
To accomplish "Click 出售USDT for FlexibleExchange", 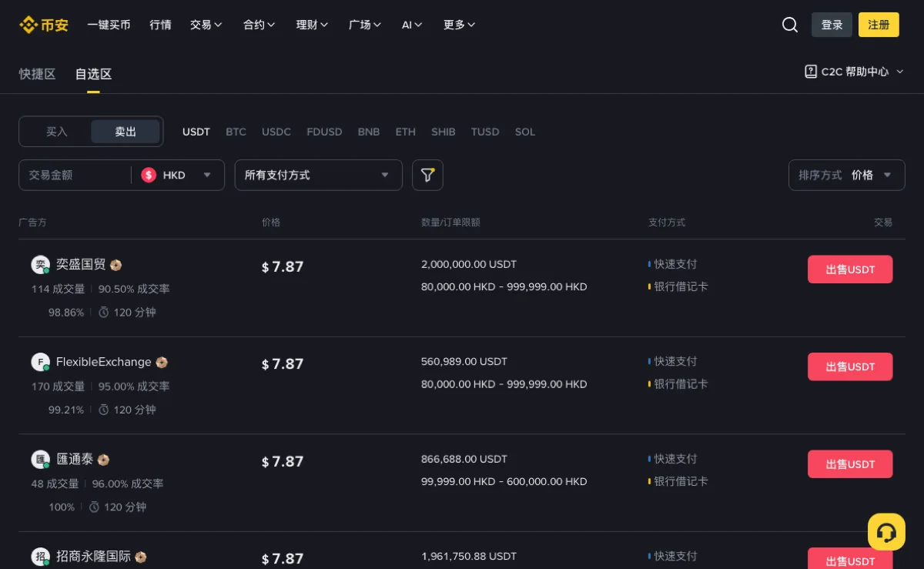I will [850, 367].
